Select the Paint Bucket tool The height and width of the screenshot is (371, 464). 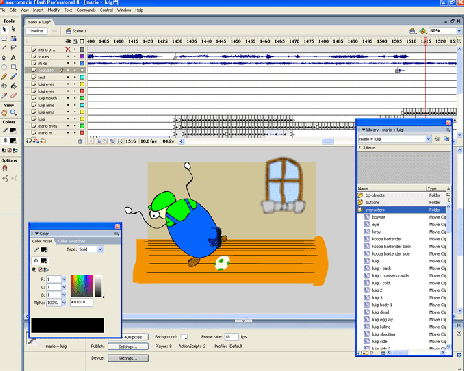click(13, 86)
